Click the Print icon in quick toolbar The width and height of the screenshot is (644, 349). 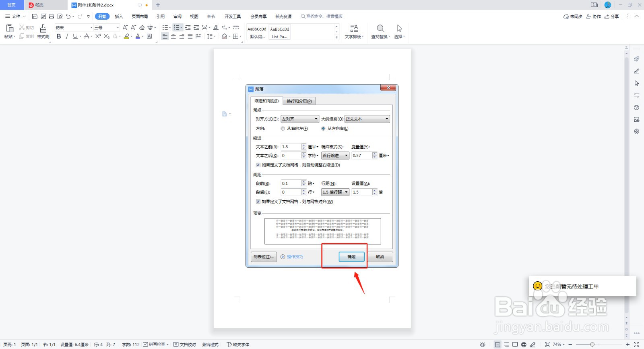point(51,17)
